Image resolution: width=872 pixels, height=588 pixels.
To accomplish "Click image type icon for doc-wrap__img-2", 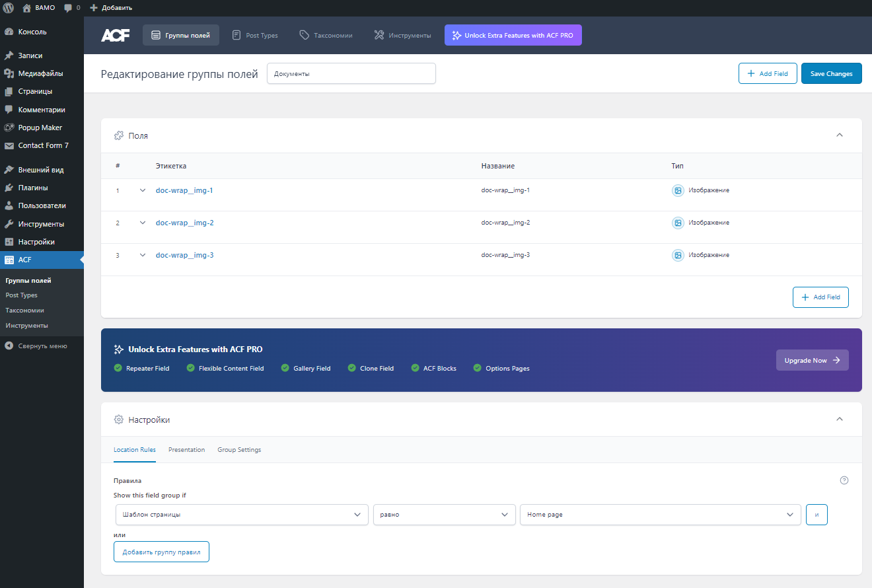I will tap(678, 223).
